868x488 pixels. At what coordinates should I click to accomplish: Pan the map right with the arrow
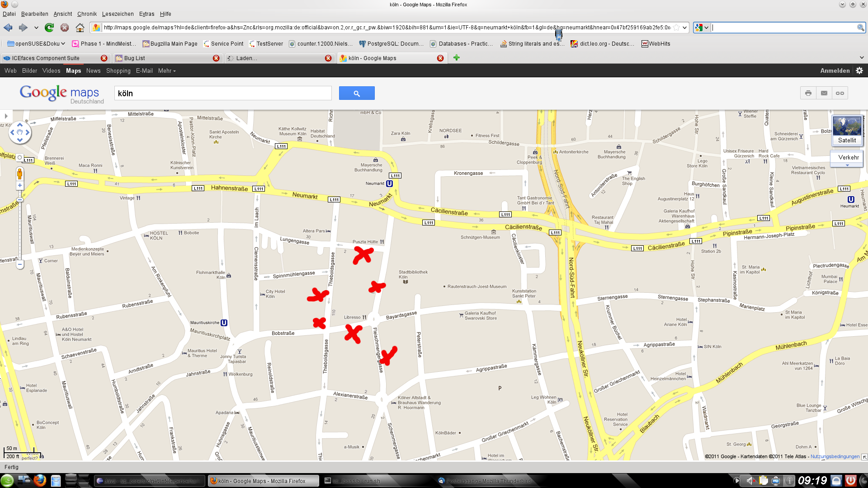tap(27, 132)
